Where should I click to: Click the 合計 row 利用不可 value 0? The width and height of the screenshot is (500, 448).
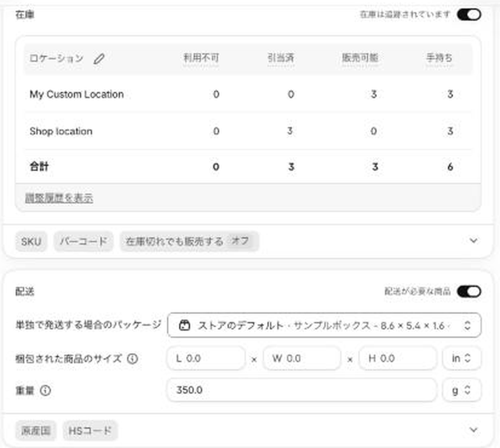(x=216, y=166)
